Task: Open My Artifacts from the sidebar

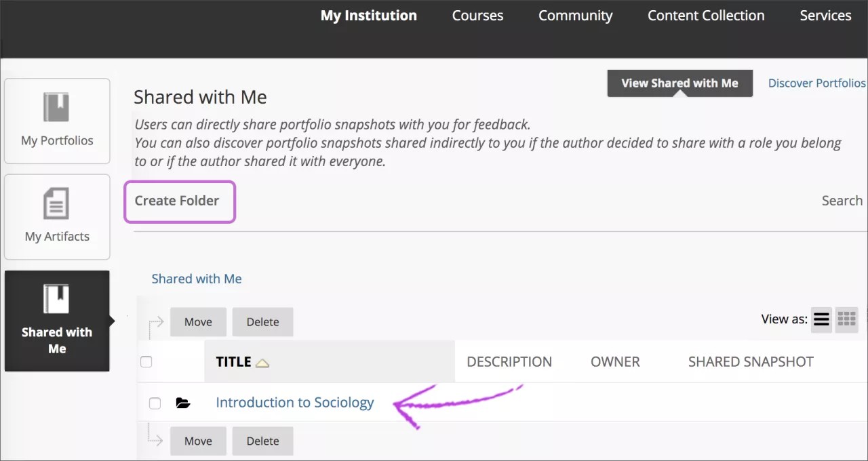Action: tap(57, 217)
